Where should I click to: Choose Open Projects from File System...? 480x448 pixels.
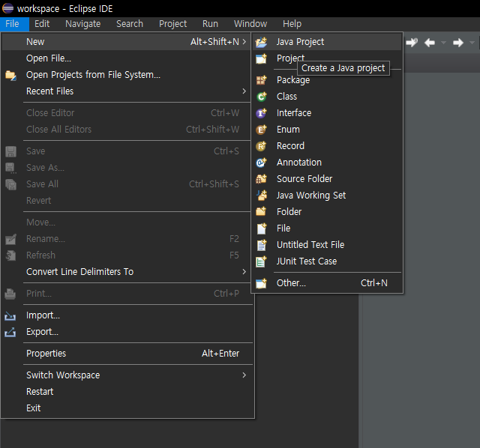pyautogui.click(x=127, y=75)
